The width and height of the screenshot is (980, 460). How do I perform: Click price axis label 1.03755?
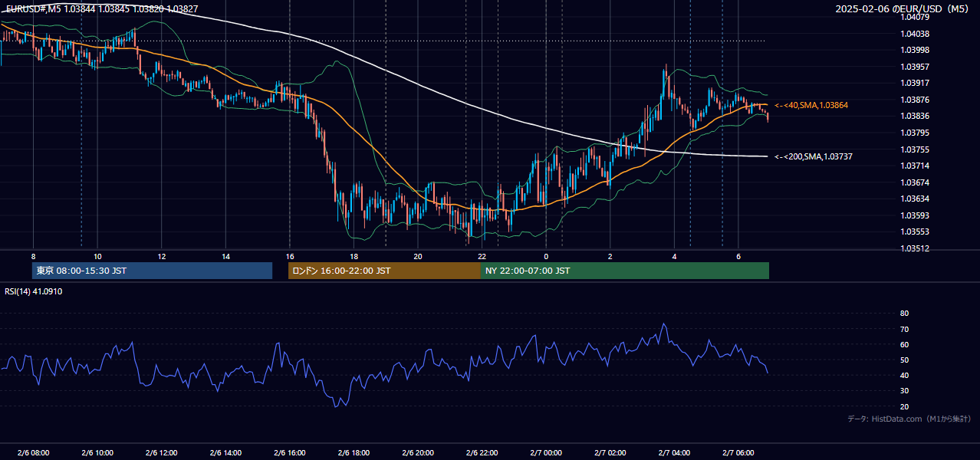point(916,149)
